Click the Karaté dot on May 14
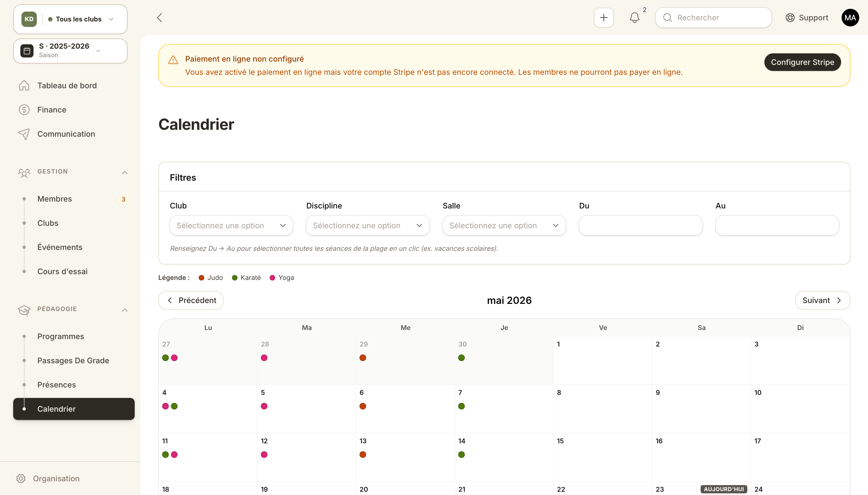This screenshot has width=868, height=495. click(461, 455)
